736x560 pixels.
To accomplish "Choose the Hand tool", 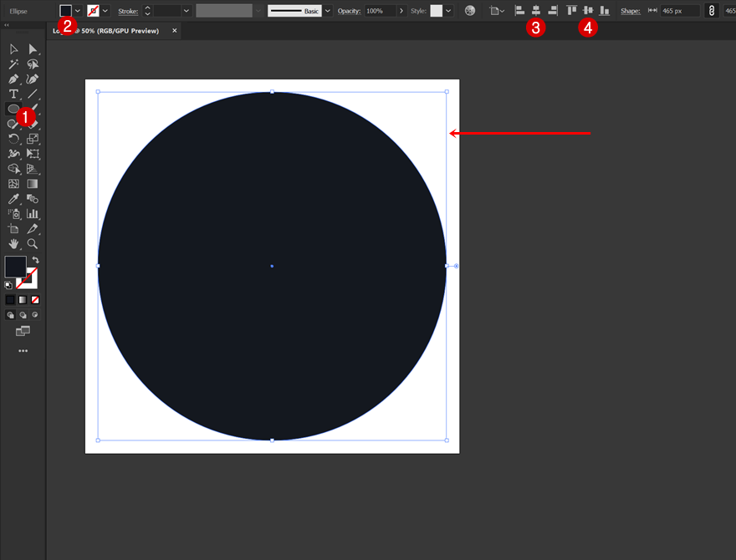I will pyautogui.click(x=13, y=243).
